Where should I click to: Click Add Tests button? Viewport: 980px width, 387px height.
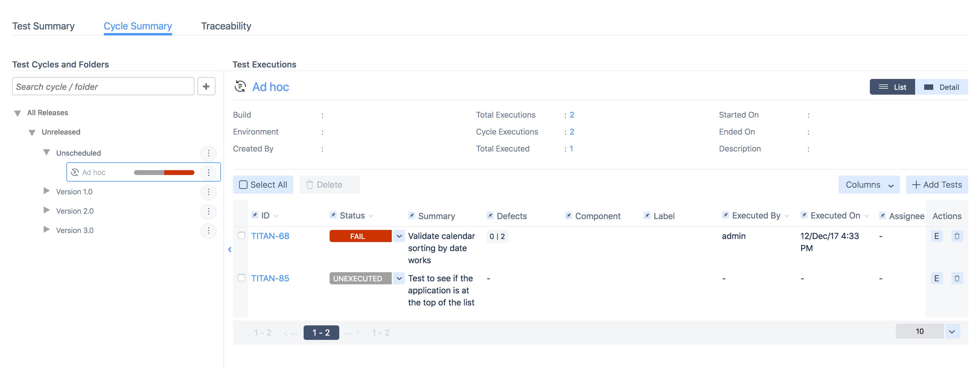click(x=937, y=184)
